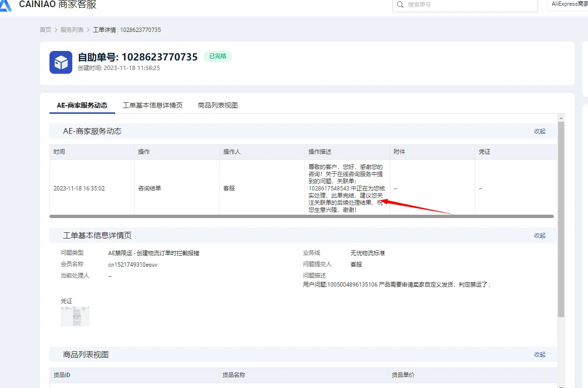This screenshot has width=588, height=388.
Task: Click the 问题提交人 value 客服
Action: click(x=356, y=265)
